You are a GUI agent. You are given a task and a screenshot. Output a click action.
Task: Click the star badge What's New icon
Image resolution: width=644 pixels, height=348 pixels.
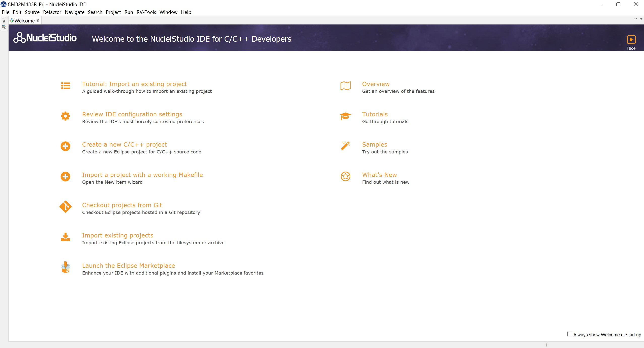click(346, 176)
